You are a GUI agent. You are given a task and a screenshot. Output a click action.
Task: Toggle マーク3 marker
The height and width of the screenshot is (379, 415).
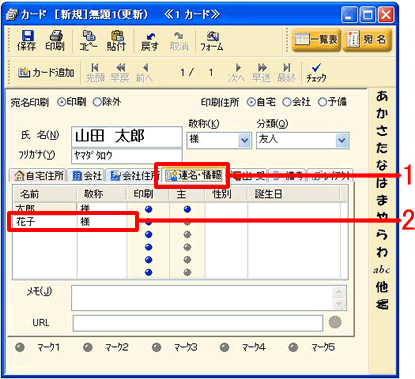click(x=156, y=348)
